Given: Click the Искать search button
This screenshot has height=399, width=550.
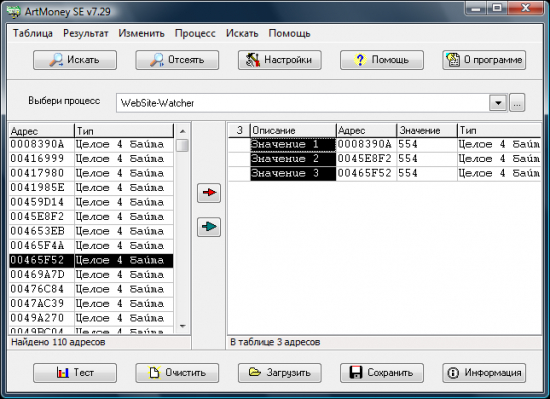Looking at the screenshot, I should click(x=75, y=60).
